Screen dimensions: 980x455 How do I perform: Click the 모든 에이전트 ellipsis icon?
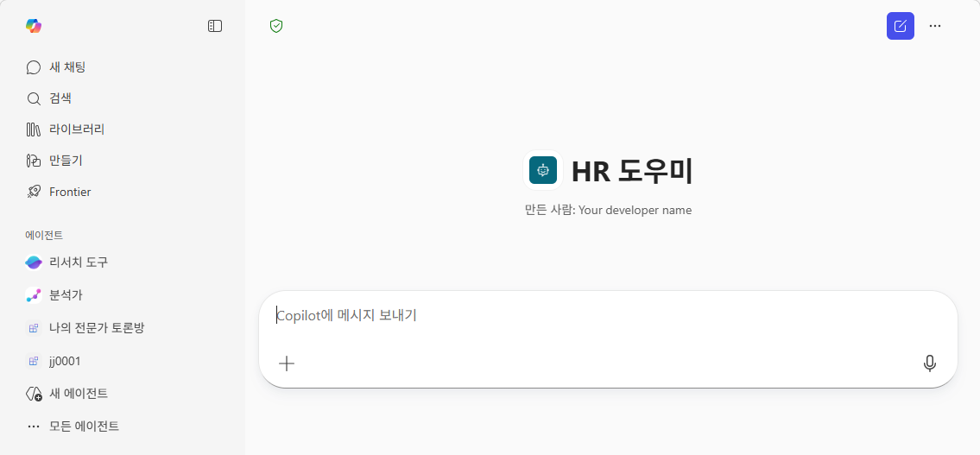34,427
